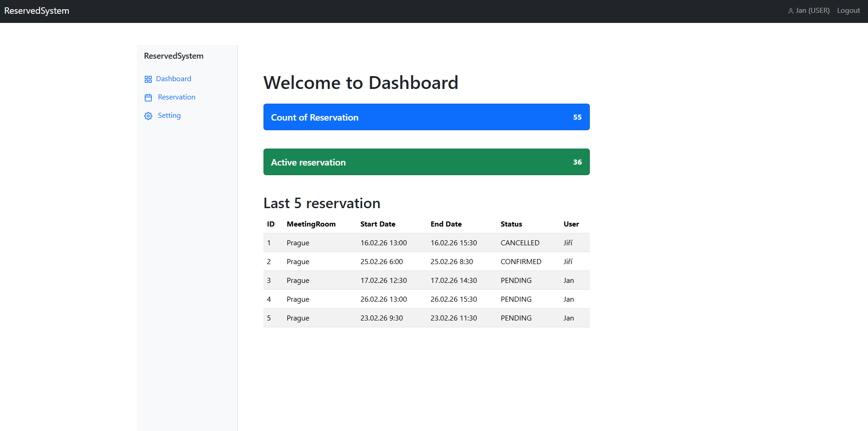
Task: Click Jan (USER) in the top bar
Action: click(812, 10)
